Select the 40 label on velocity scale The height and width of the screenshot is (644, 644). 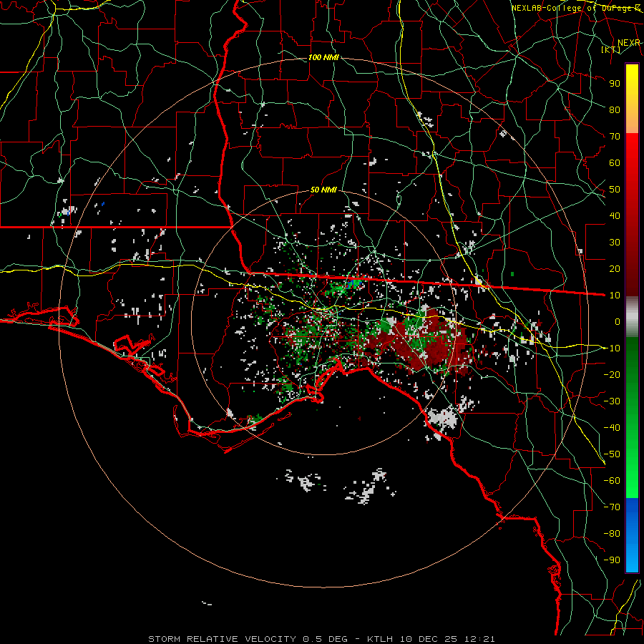615,215
